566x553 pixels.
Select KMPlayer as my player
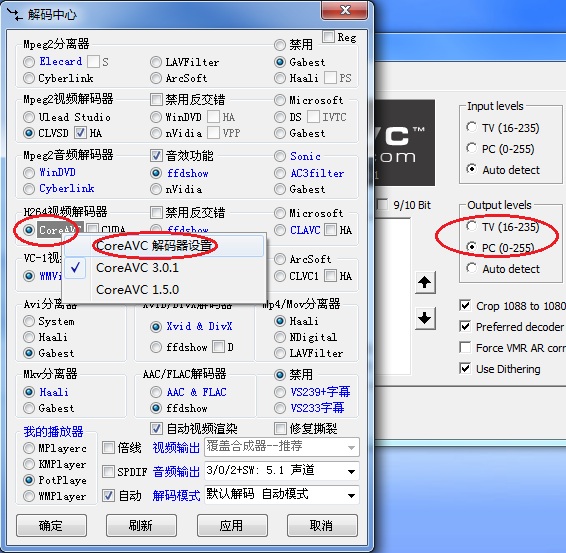click(x=29, y=464)
